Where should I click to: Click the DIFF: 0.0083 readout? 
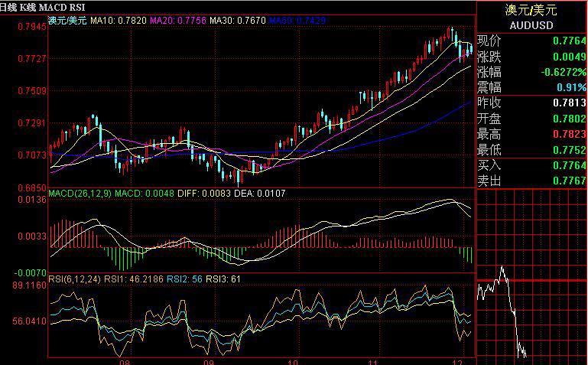(x=204, y=194)
